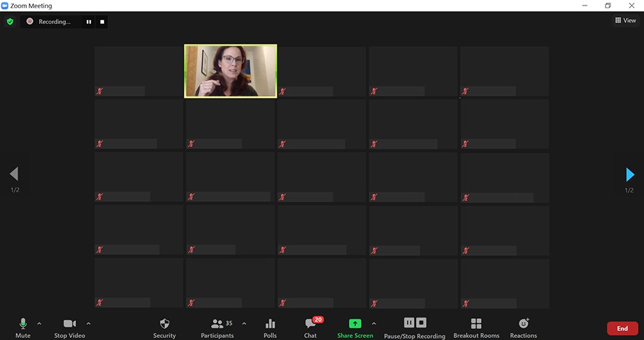This screenshot has width=644, height=340.
Task: Open the View layout menu
Action: pyautogui.click(x=626, y=21)
